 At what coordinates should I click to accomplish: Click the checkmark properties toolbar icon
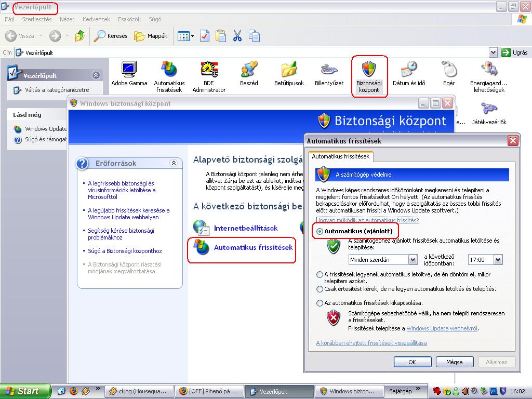tap(205, 36)
